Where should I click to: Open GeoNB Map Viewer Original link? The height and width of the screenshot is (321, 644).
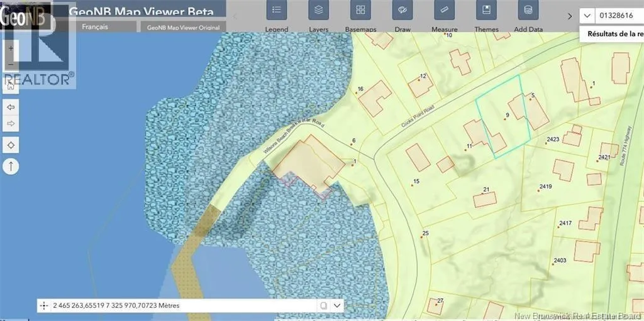point(183,28)
